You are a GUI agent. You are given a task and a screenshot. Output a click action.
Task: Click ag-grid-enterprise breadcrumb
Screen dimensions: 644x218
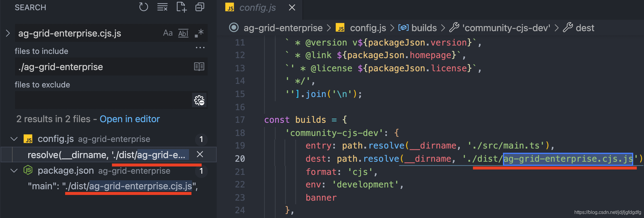[283, 28]
